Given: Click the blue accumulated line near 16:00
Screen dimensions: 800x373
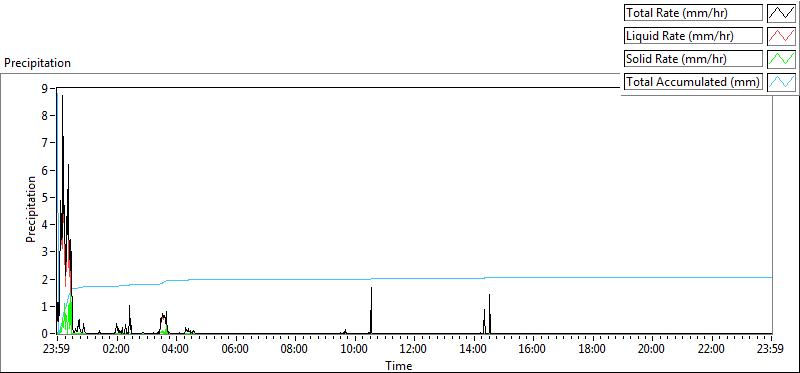Looking at the screenshot, I should click(x=533, y=277).
